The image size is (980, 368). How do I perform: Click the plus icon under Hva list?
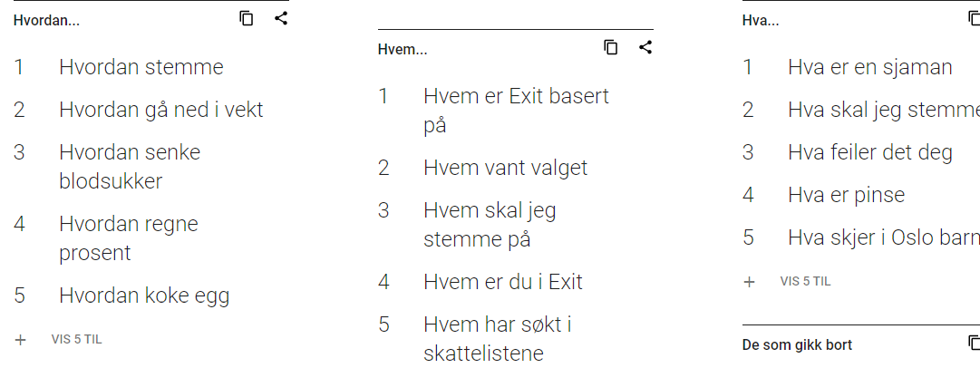coord(749,282)
